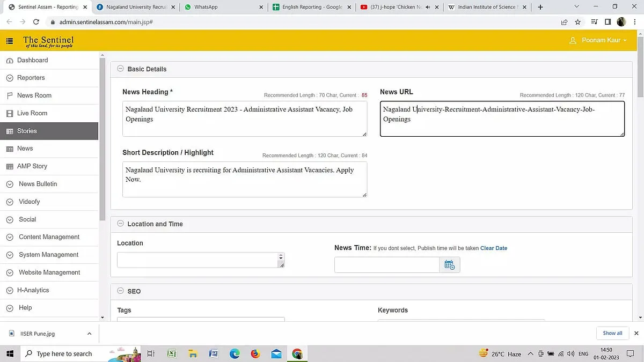Collapse the Location and Time panel
644x362 pixels.
120,224
